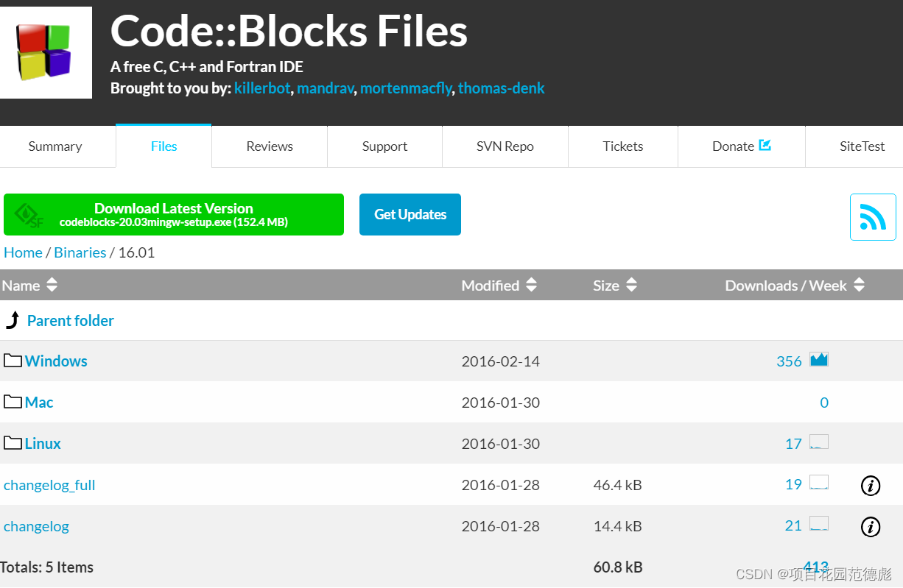Viewport: 903px width, 588px height.
Task: Open the Tickets tab
Action: [623, 146]
